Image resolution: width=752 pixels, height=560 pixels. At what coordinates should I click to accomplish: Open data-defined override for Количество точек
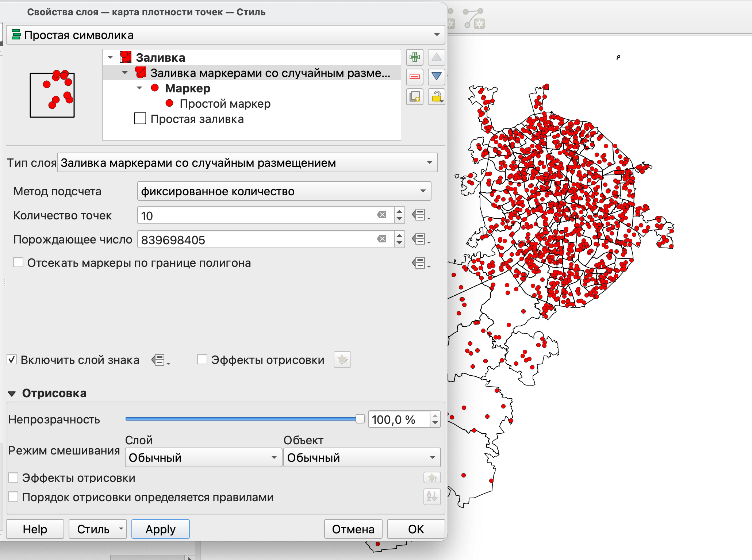click(x=420, y=215)
